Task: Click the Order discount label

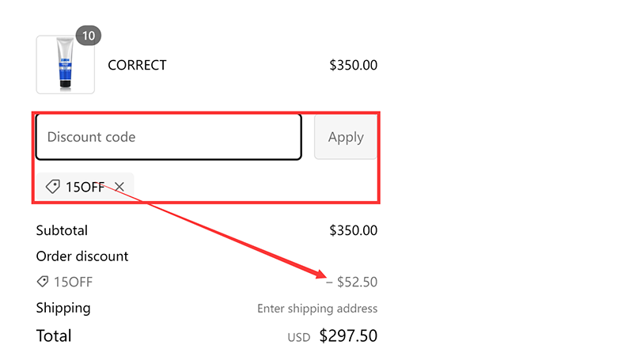Action: [82, 256]
